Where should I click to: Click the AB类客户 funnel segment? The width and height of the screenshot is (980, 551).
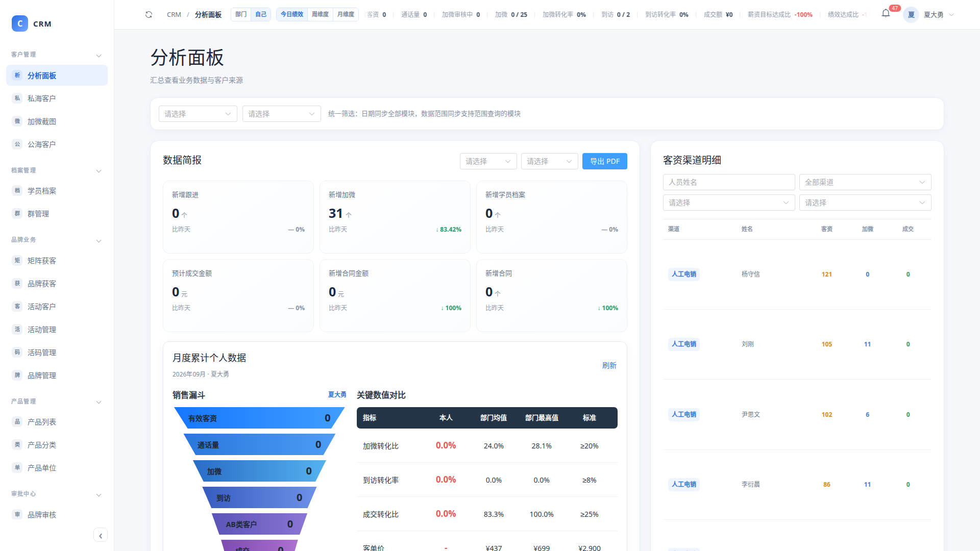[x=259, y=524]
